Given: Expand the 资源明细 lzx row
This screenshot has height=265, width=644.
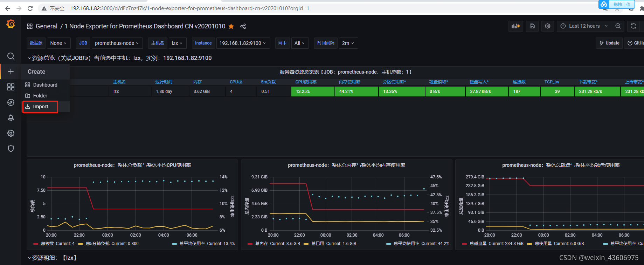Looking at the screenshot, I should [x=53, y=258].
